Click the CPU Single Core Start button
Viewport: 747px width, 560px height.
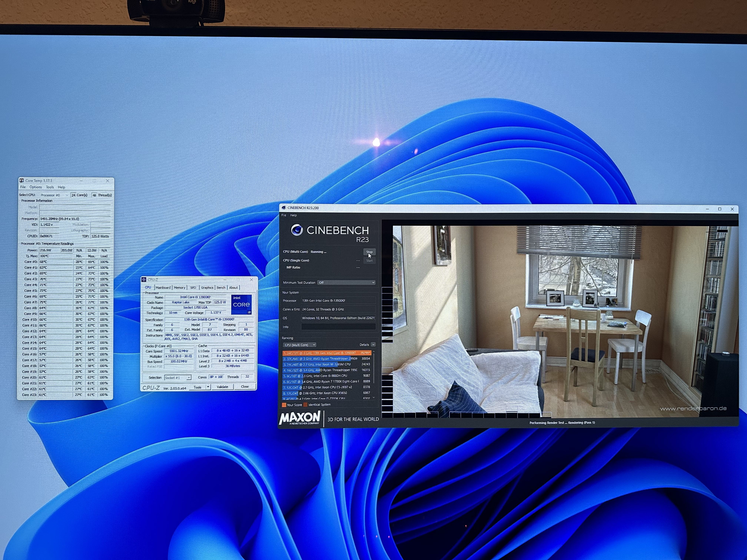click(369, 261)
